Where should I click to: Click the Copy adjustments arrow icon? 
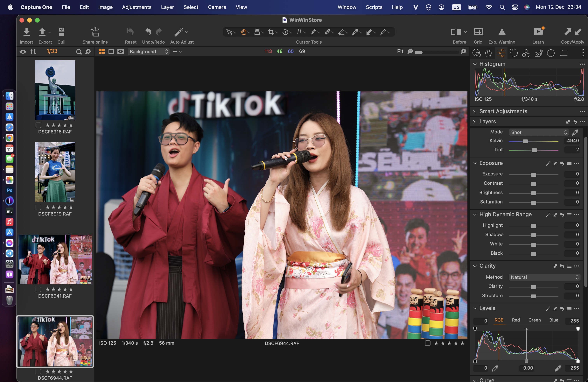568,32
